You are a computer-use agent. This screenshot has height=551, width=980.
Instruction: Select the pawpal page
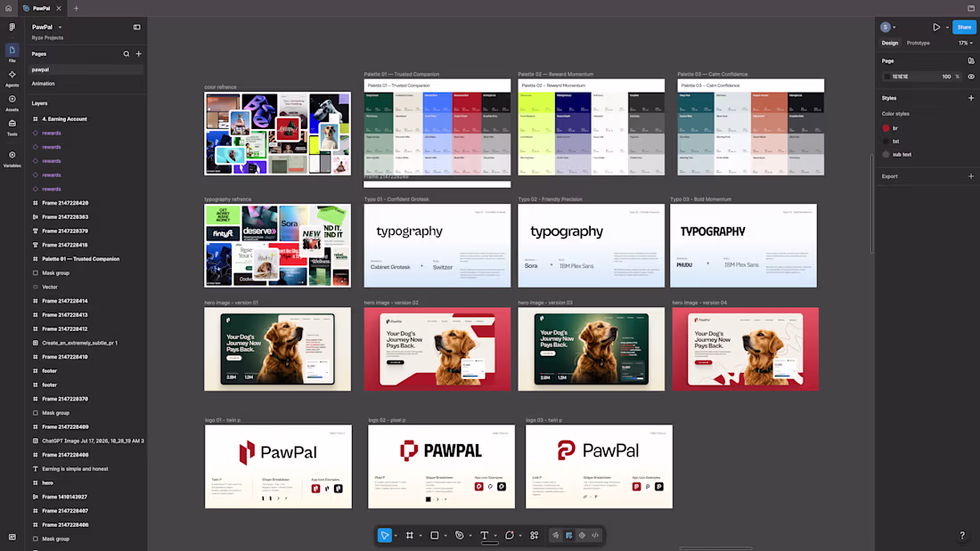coord(85,70)
